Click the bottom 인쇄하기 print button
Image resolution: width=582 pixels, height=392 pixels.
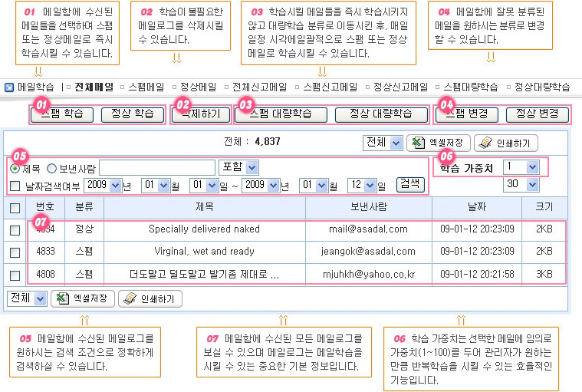150,298
